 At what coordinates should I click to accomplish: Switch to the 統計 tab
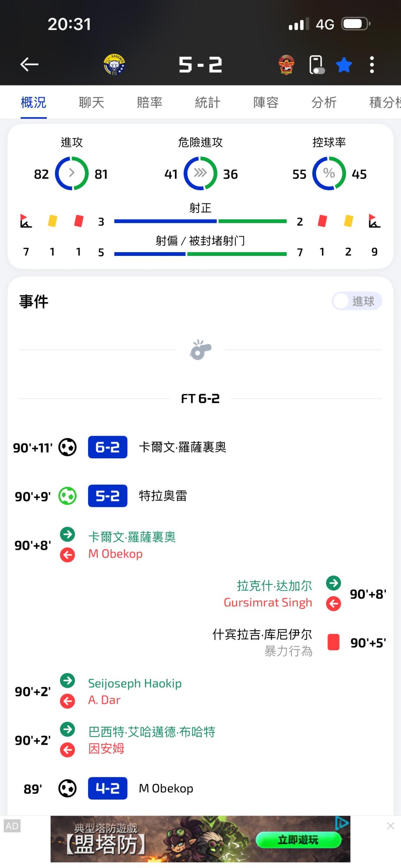click(208, 103)
